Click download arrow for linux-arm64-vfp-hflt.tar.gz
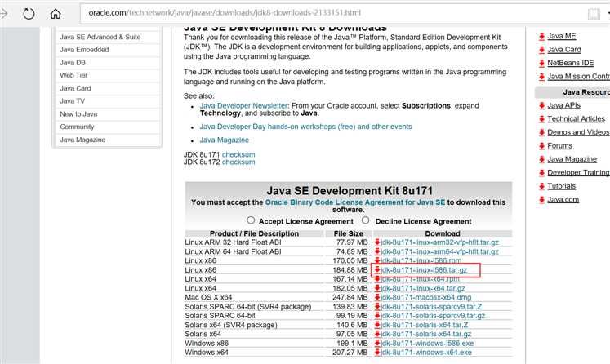The height and width of the screenshot is (364, 610). 377,251
